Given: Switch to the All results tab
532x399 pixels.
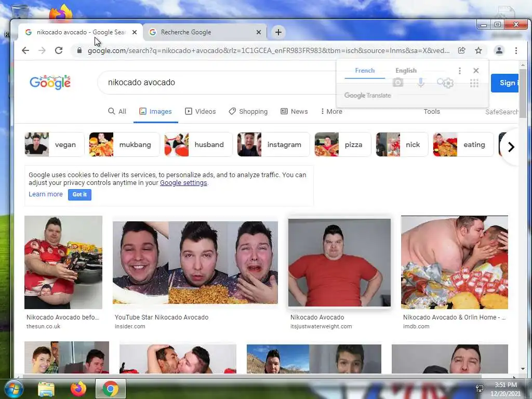Looking at the screenshot, I should [x=117, y=111].
